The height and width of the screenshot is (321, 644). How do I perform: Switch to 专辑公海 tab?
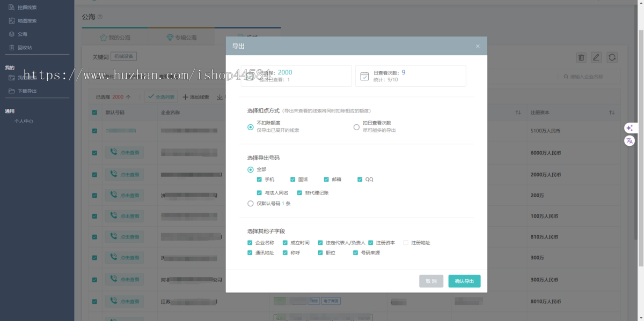[x=181, y=38]
